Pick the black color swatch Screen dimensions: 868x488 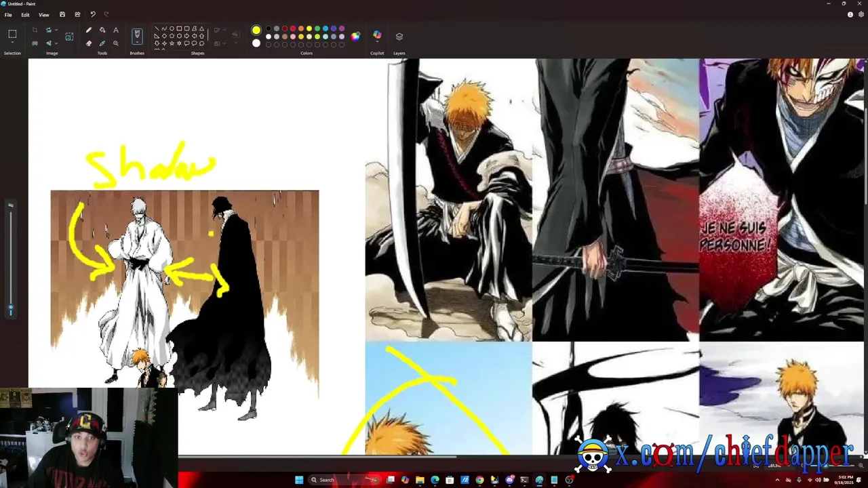[x=269, y=28]
